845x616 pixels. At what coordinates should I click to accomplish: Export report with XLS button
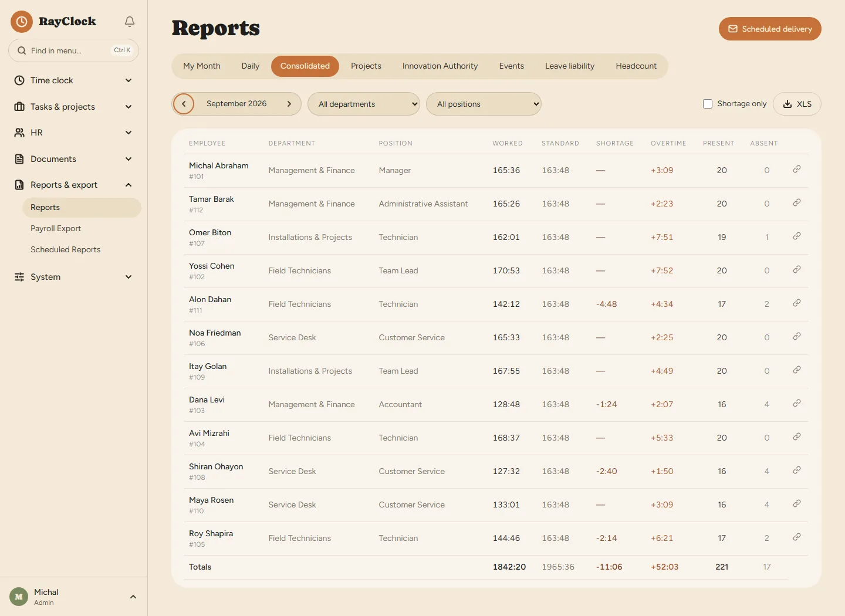click(x=797, y=104)
